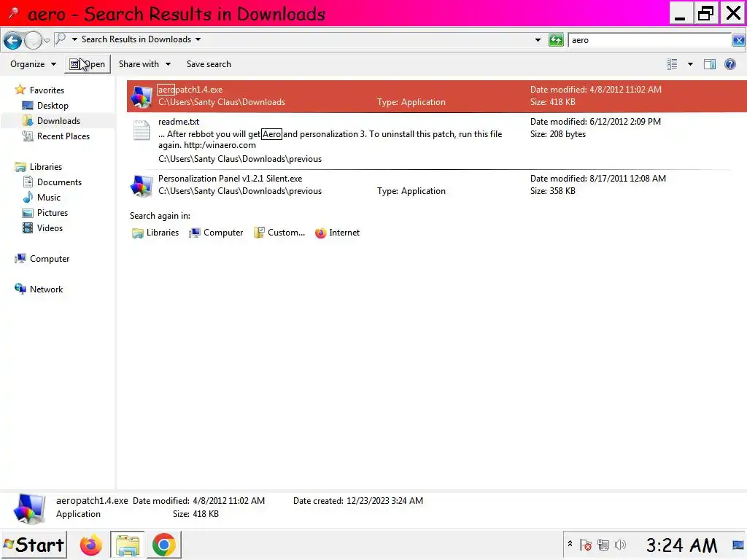Viewport: 747px width, 560px height.
Task: Click the Windows Explorer taskbar button
Action: [x=127, y=545]
